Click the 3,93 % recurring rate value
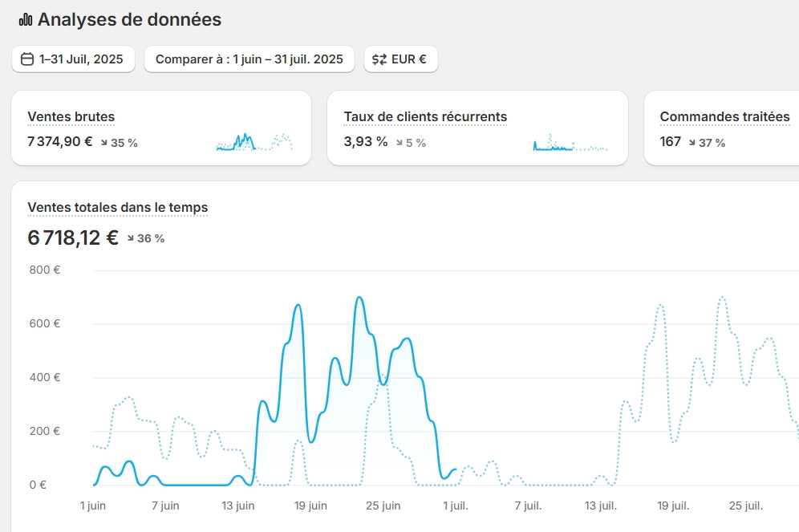The height and width of the screenshot is (532, 799). 366,142
